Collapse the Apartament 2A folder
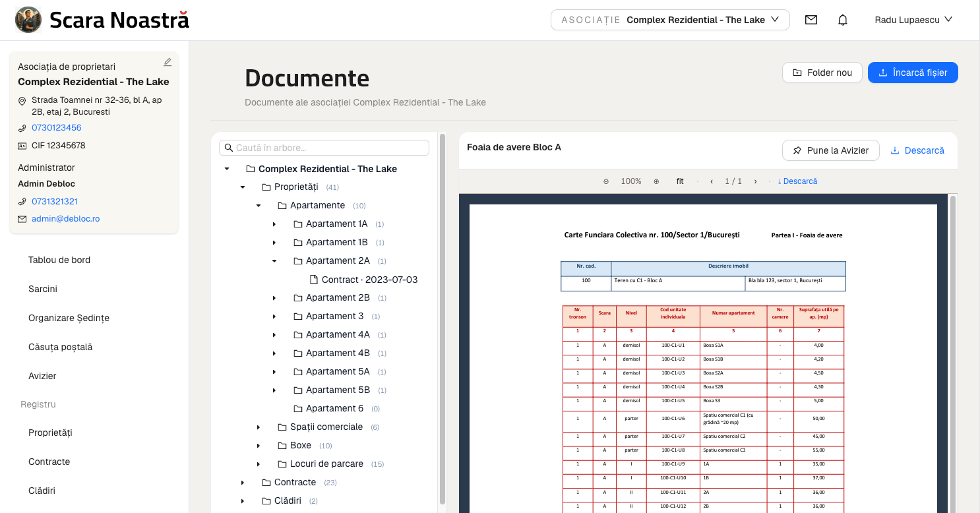Screen dimensions: 980x513 [x=274, y=261]
